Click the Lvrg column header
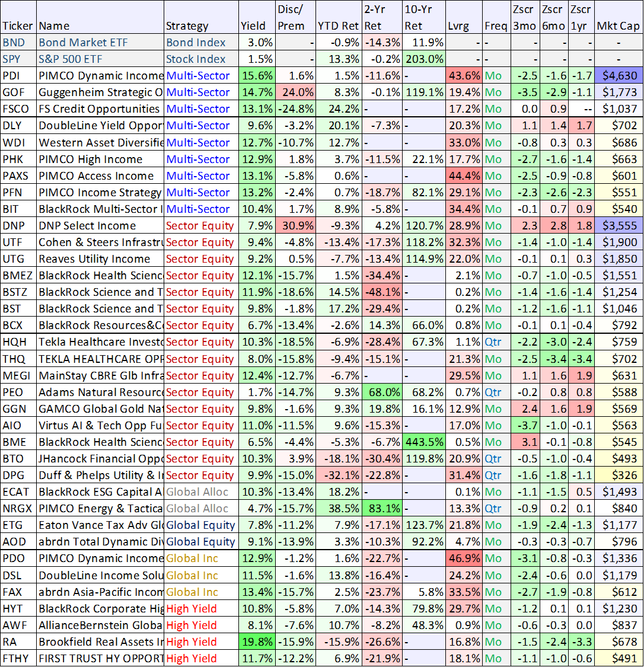 click(x=464, y=17)
